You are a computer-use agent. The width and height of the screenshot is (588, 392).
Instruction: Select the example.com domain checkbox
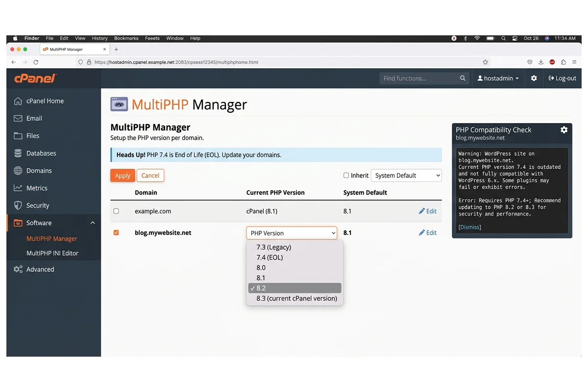pos(116,211)
